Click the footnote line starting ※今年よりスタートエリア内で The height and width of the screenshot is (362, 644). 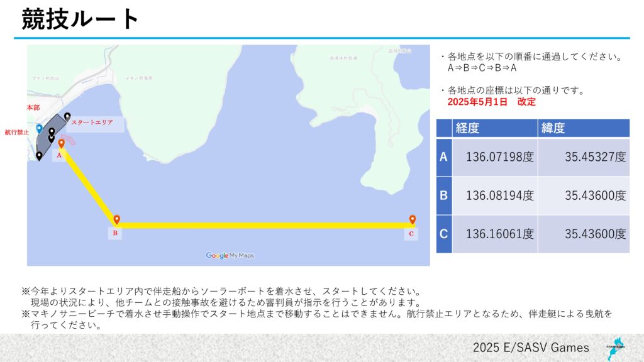tap(222, 292)
